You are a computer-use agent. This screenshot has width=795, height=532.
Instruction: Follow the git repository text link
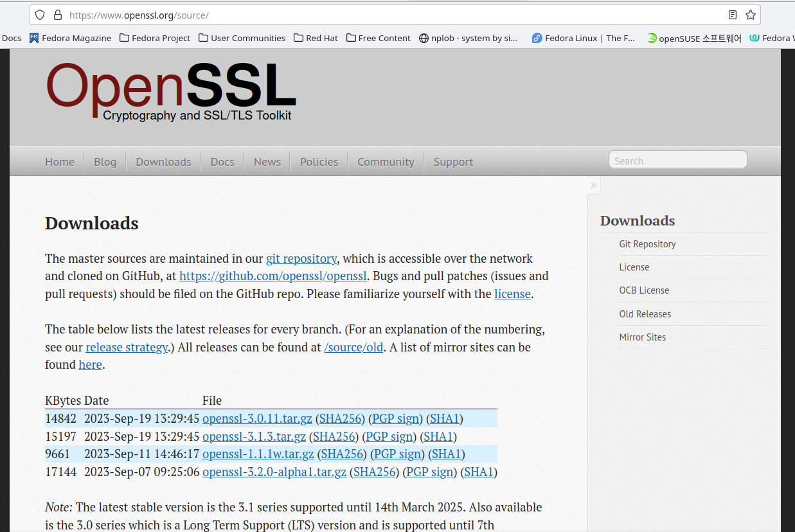[301, 259]
